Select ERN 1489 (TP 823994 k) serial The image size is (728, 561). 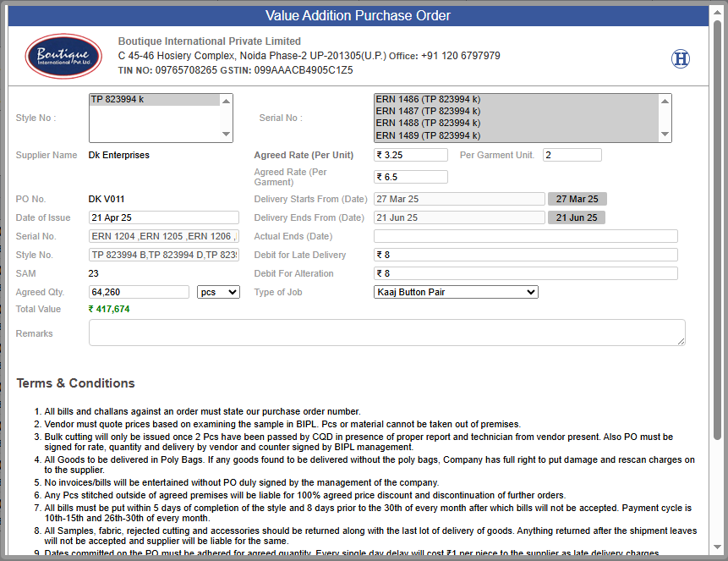tap(516, 135)
